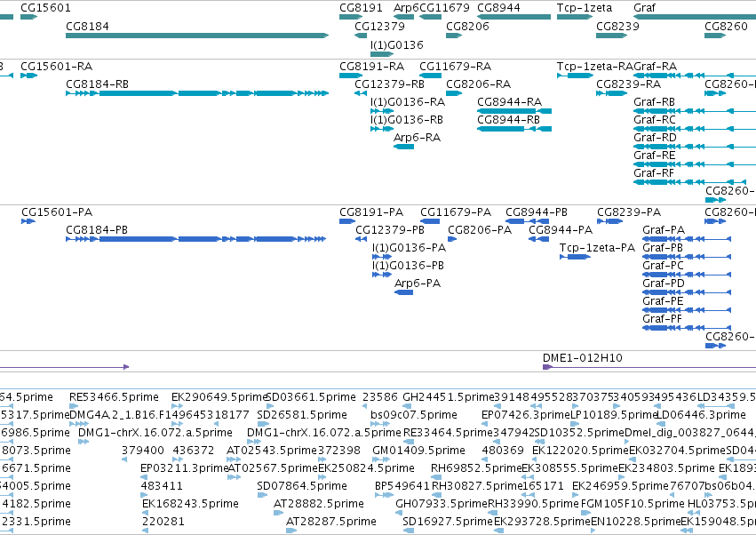Click the CG8944-RA transcript

[514, 111]
